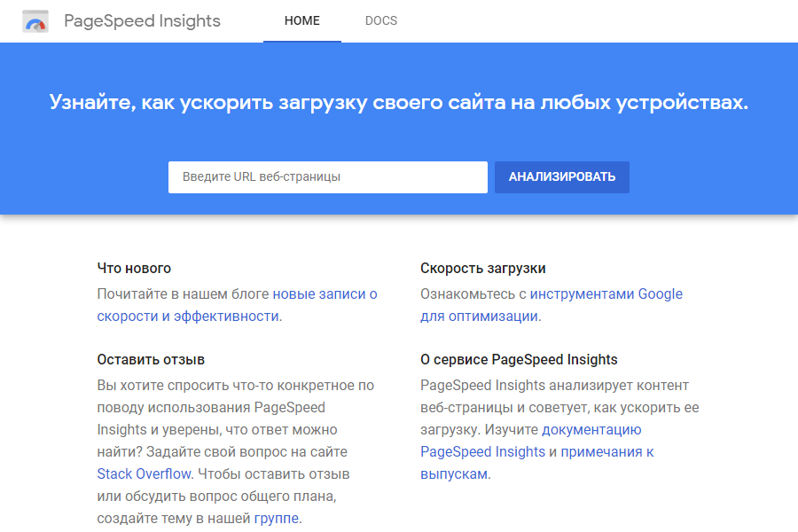Image resolution: width=798 pixels, height=532 pixels.
Task: Click the инструментами Google link
Action: [x=606, y=293]
